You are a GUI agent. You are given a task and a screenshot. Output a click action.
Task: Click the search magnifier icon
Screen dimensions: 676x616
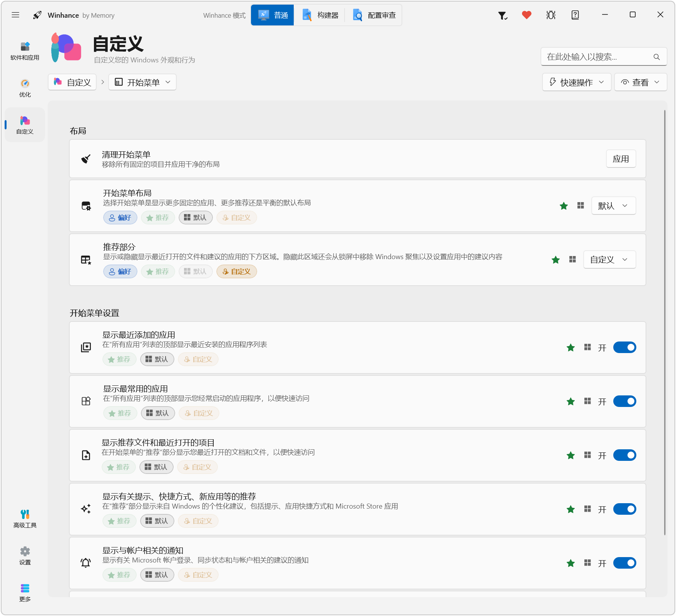[x=657, y=57]
